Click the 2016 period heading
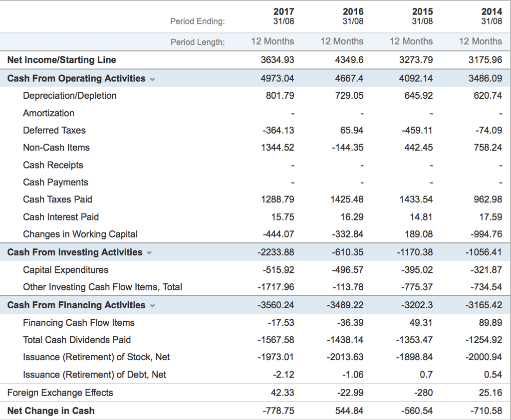The image size is (511, 420). (x=353, y=11)
